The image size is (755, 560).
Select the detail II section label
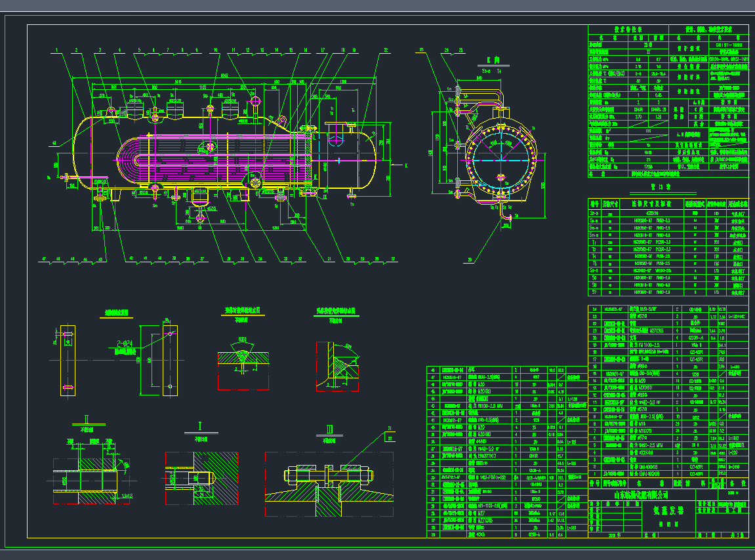point(86,419)
